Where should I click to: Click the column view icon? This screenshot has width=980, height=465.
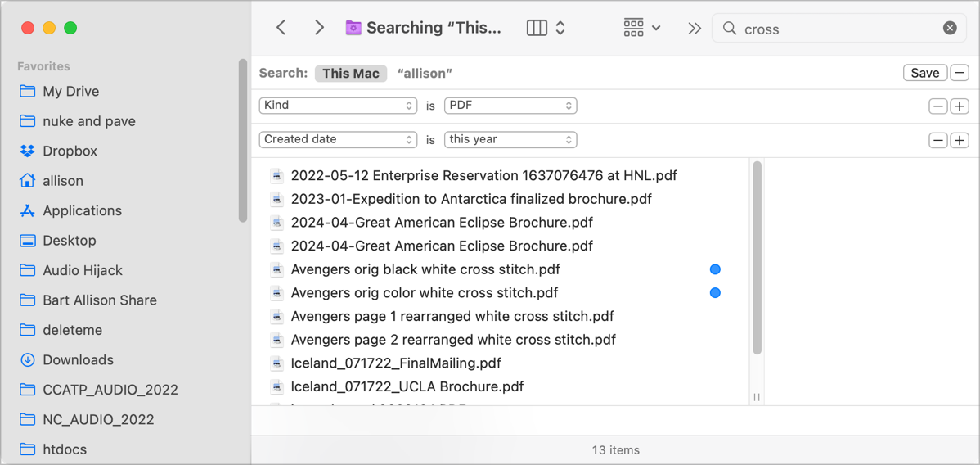(537, 28)
